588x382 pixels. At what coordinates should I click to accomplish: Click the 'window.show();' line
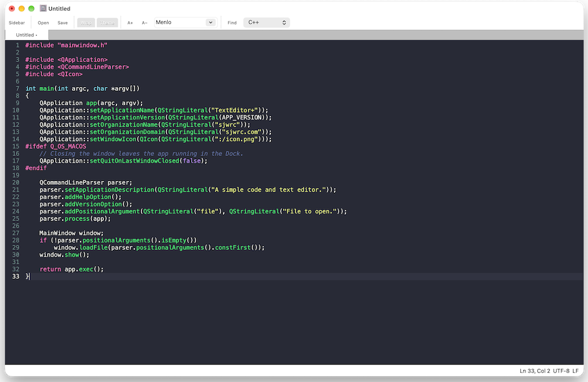(64, 255)
